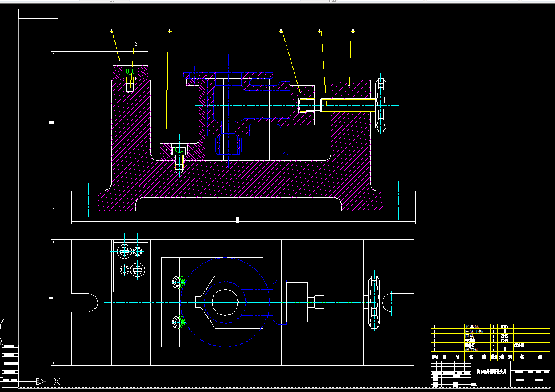The height and width of the screenshot is (392, 555).
Task: Click the drawing title text in title block
Action: pos(491,371)
